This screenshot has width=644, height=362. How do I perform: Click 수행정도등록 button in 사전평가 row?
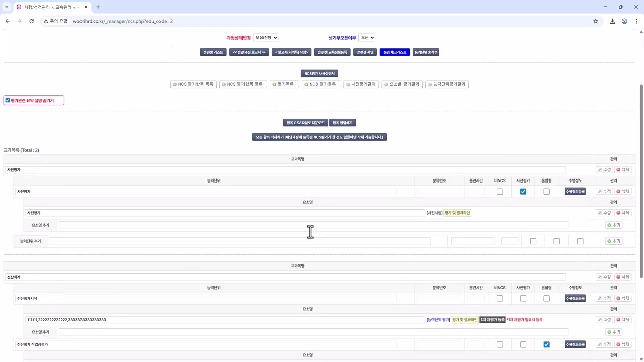point(575,192)
